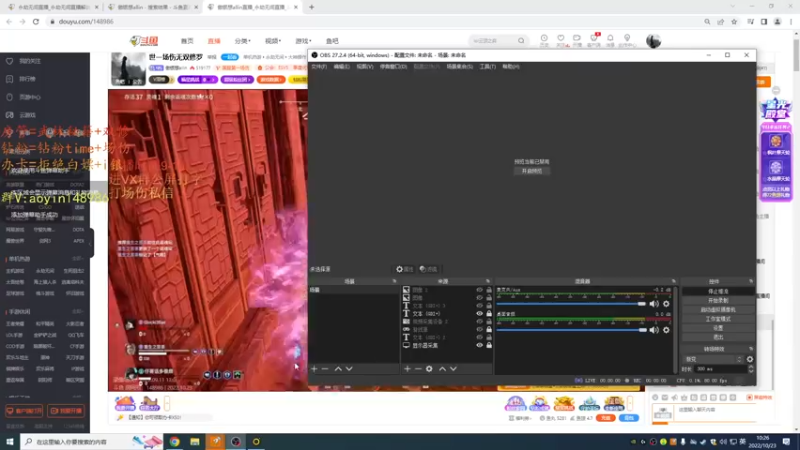Click the search magnifier in Douyu header
The width and height of the screenshot is (800, 450).
521,41
